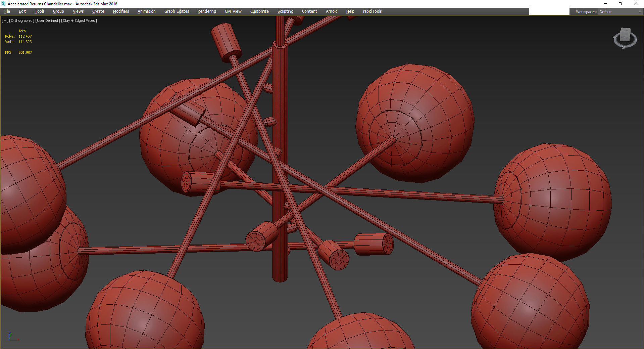Open the Rendering menu

pos(207,11)
